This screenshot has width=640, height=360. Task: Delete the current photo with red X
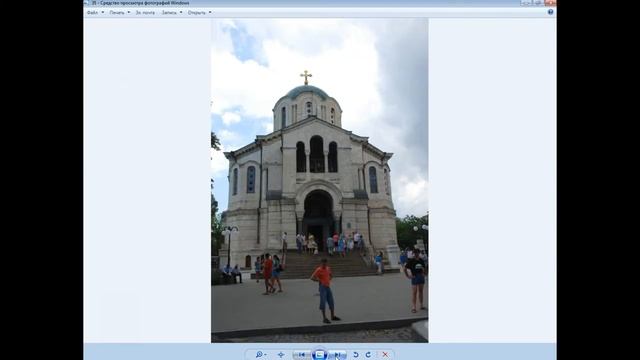click(x=385, y=355)
